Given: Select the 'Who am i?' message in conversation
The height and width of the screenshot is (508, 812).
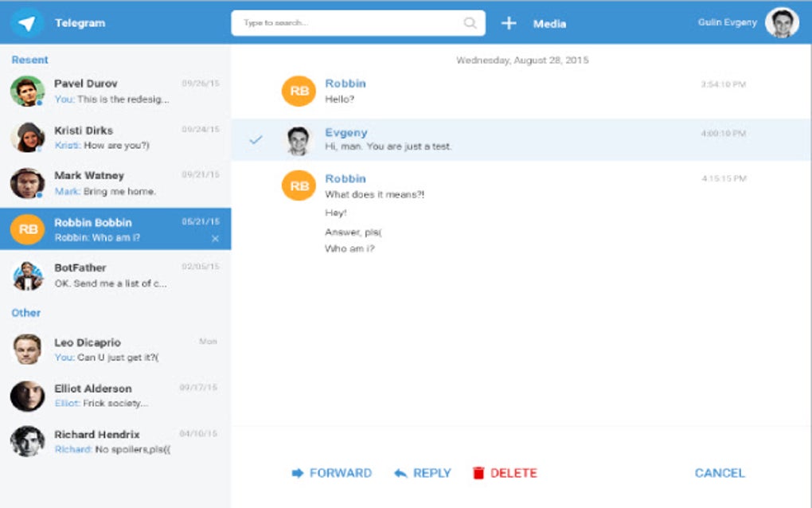Looking at the screenshot, I should click(349, 249).
